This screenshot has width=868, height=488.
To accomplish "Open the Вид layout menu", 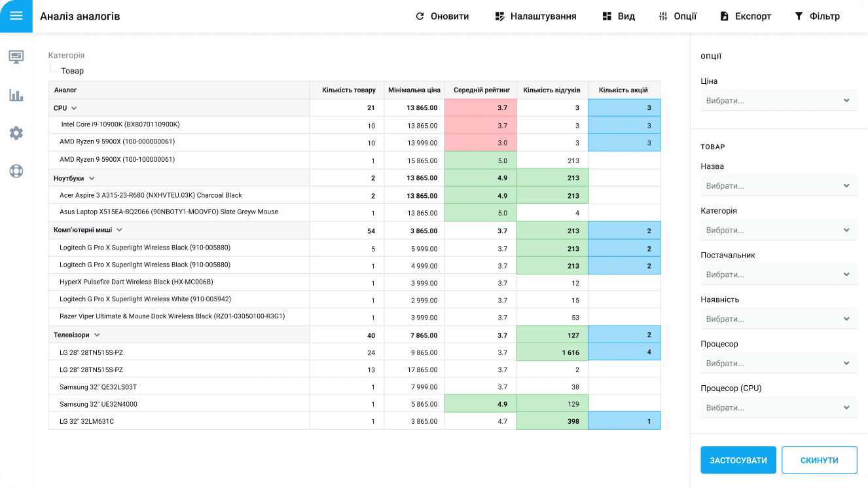I will (x=618, y=16).
